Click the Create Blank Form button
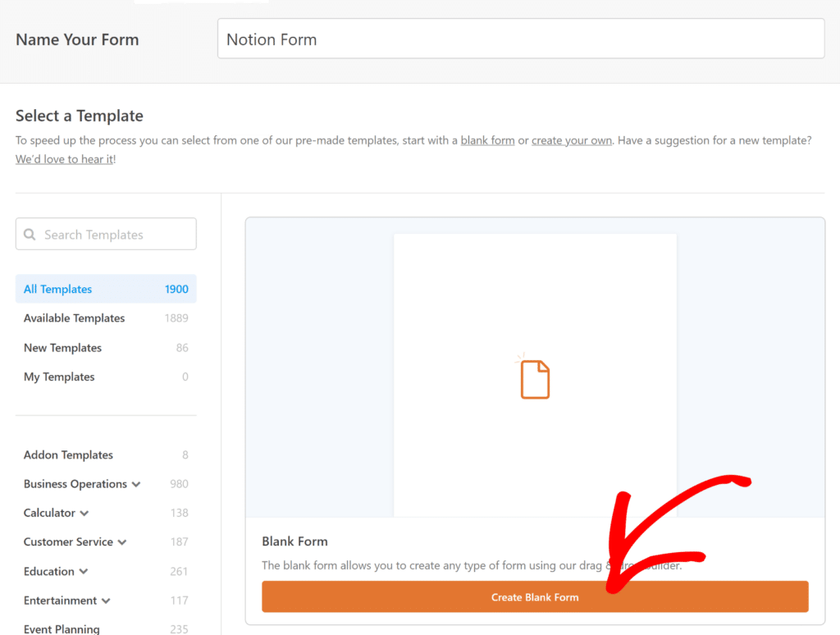840x635 pixels. click(x=535, y=597)
